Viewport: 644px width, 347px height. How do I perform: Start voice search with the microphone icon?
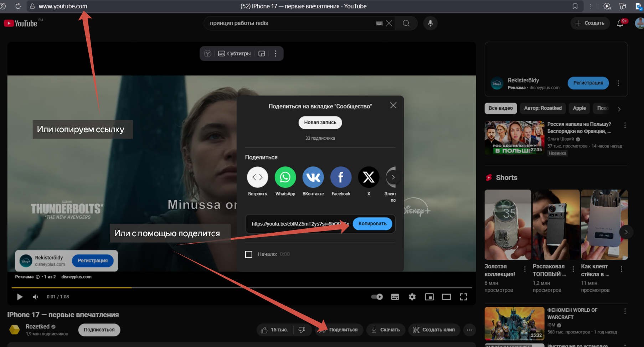430,23
